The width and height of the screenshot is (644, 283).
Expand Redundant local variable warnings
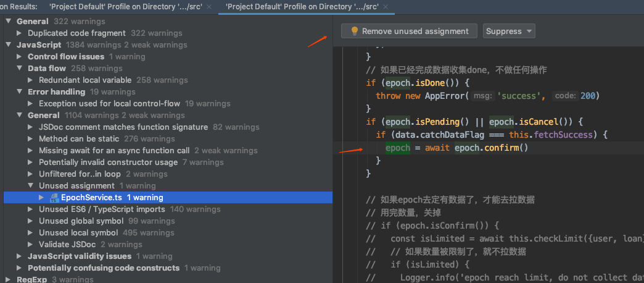pos(31,80)
